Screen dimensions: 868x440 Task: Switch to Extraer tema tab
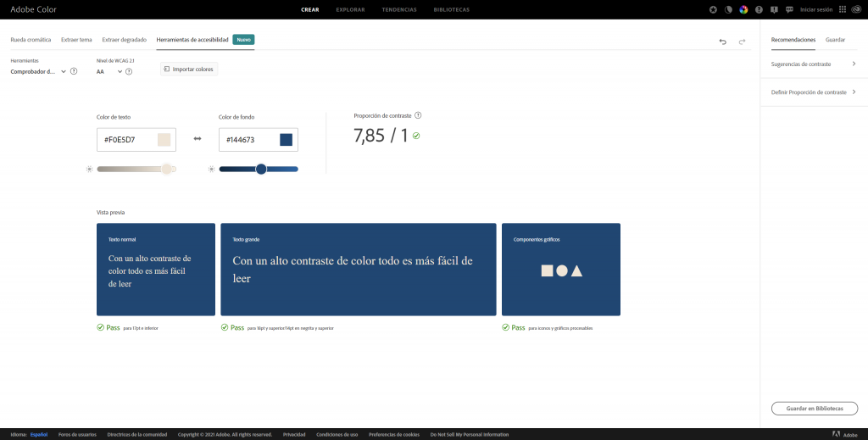point(76,40)
